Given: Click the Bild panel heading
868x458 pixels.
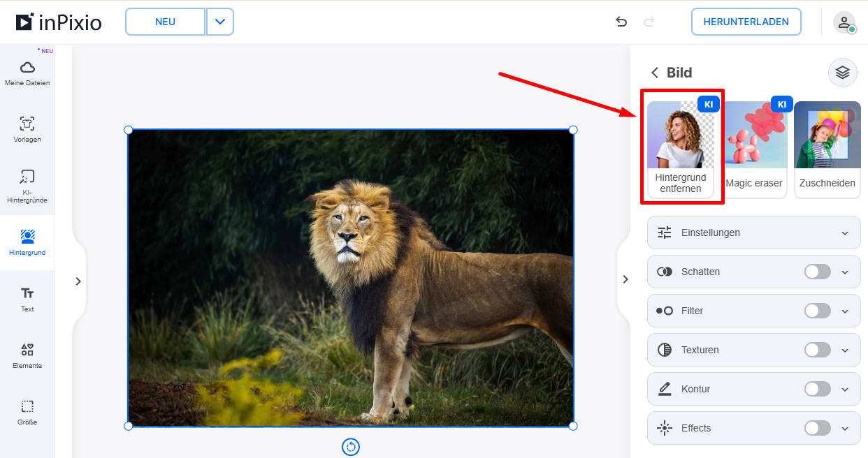Looking at the screenshot, I should tap(679, 73).
